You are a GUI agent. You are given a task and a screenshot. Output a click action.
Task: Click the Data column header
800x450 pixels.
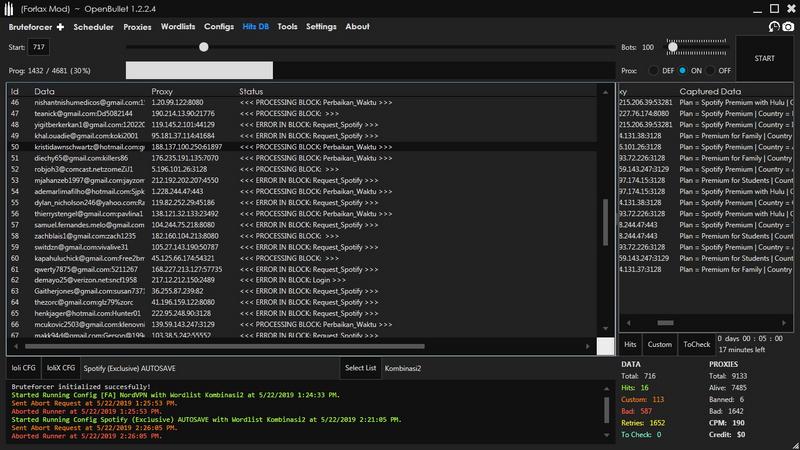pyautogui.click(x=44, y=91)
